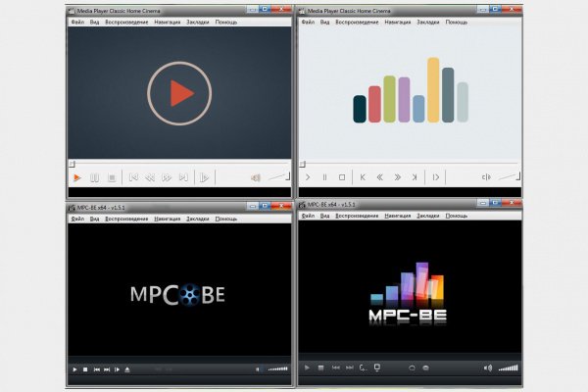Mute sound in film-reel-logo MPC-BE window
Image resolution: width=588 pixels, height=392 pixels.
pyautogui.click(x=258, y=369)
